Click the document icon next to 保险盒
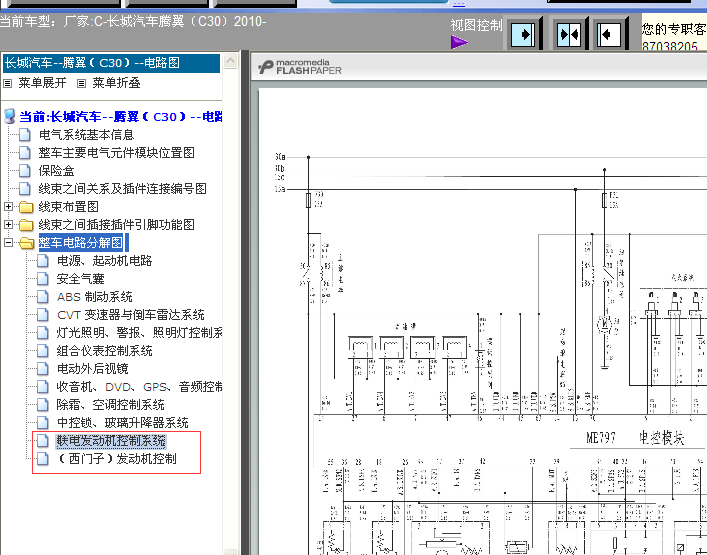 pos(25,171)
